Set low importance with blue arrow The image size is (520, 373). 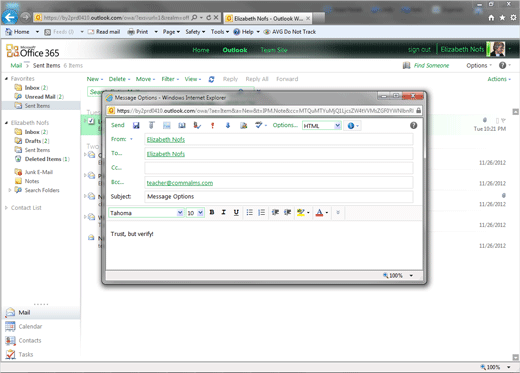pyautogui.click(x=228, y=125)
